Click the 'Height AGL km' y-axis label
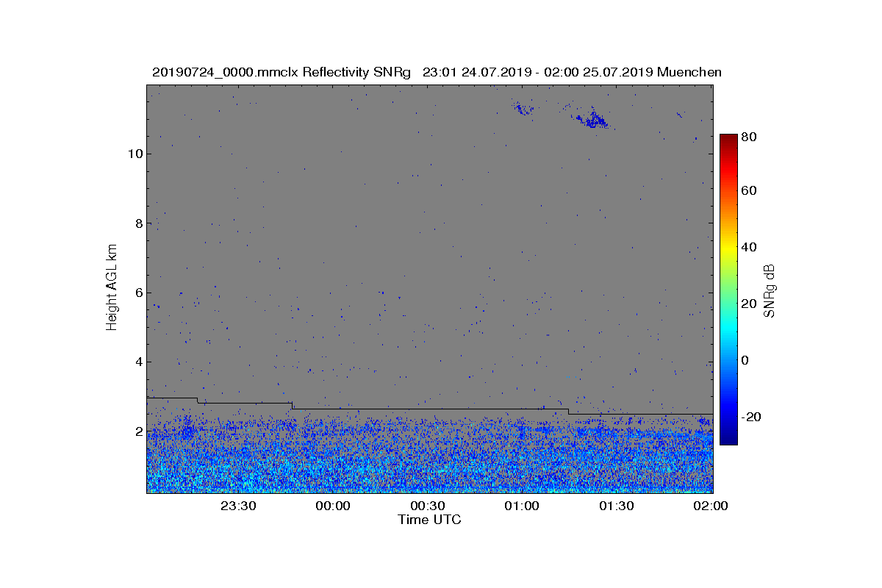 tap(112, 287)
